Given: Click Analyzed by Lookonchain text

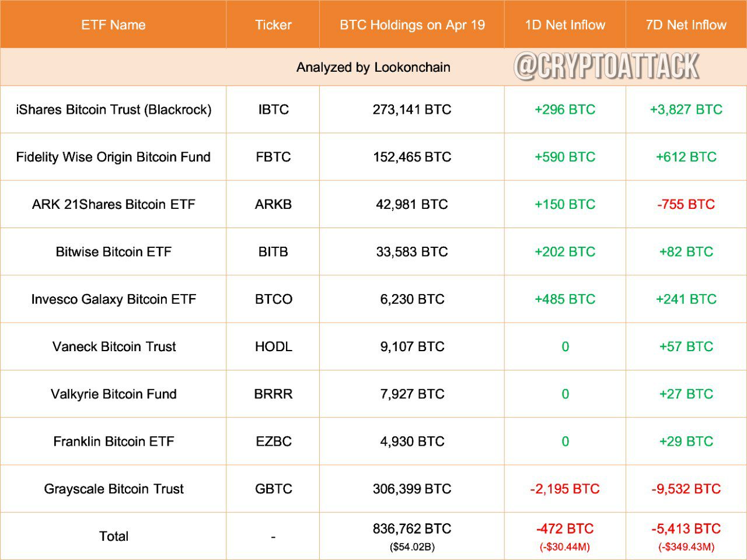Looking at the screenshot, I should point(373,67).
